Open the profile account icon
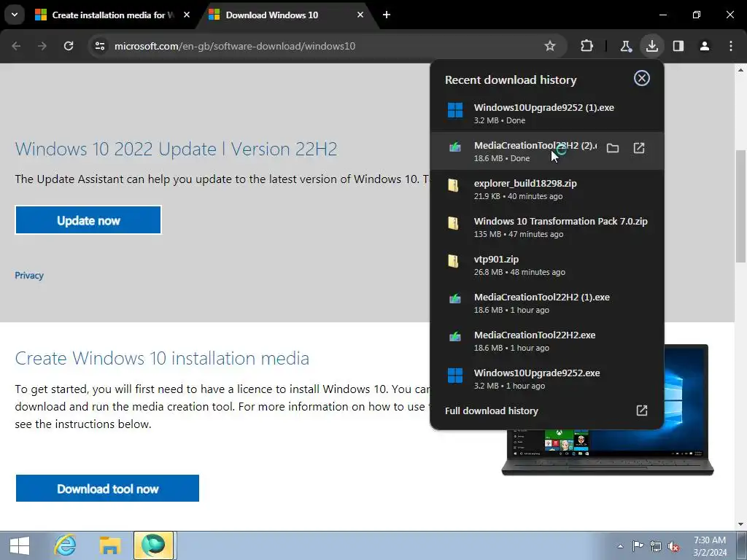The height and width of the screenshot is (560, 747). point(704,46)
